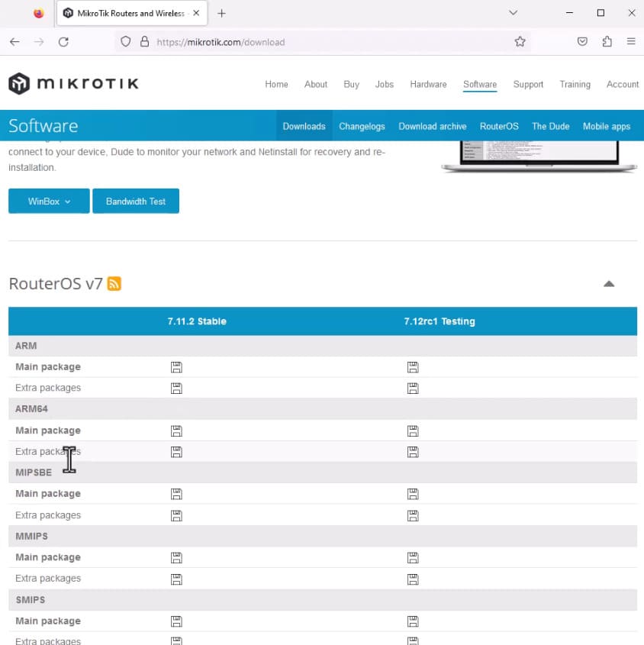644x645 pixels.
Task: Open the Buy menu item
Action: pyautogui.click(x=351, y=84)
